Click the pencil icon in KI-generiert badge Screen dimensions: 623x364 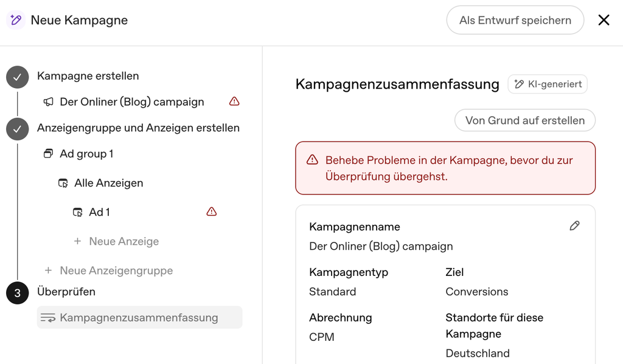[519, 84]
